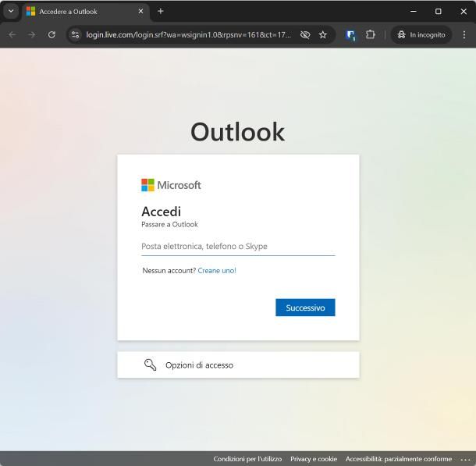Viewport: 476px width, 466px height.
Task: Click the In incognito indicator
Action: point(421,35)
